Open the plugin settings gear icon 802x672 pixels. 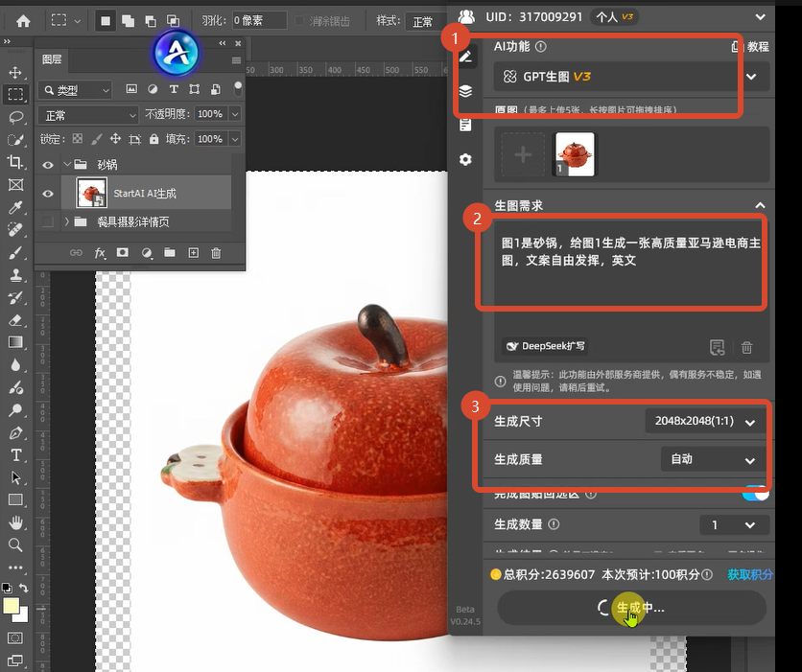coord(465,159)
